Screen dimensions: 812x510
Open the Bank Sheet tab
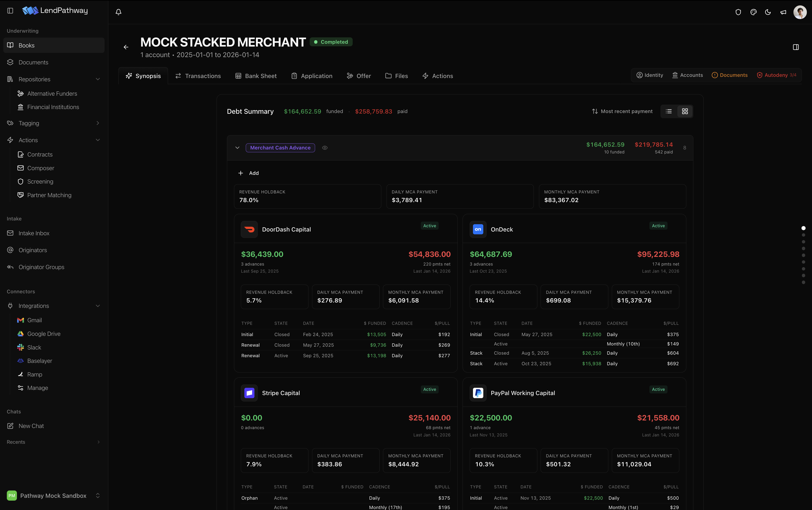coord(256,76)
